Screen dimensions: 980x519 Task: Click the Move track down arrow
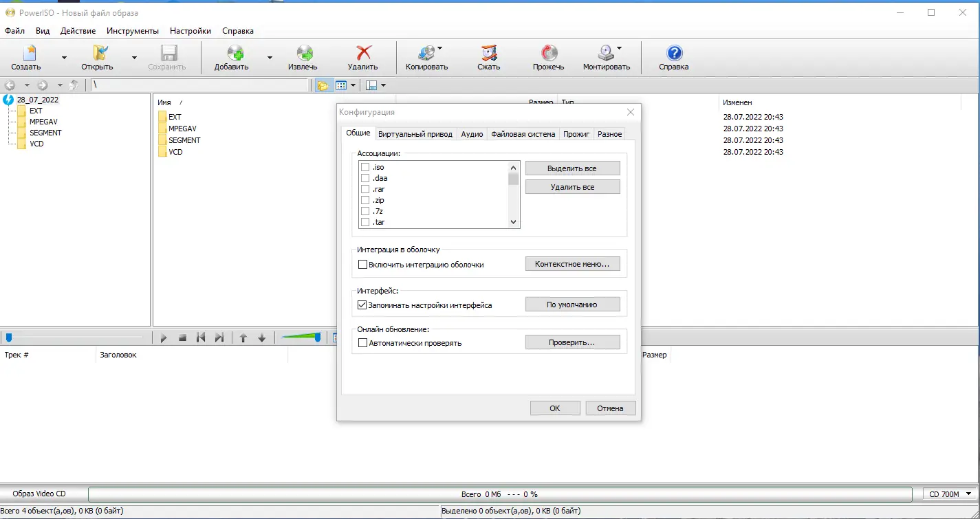click(261, 338)
